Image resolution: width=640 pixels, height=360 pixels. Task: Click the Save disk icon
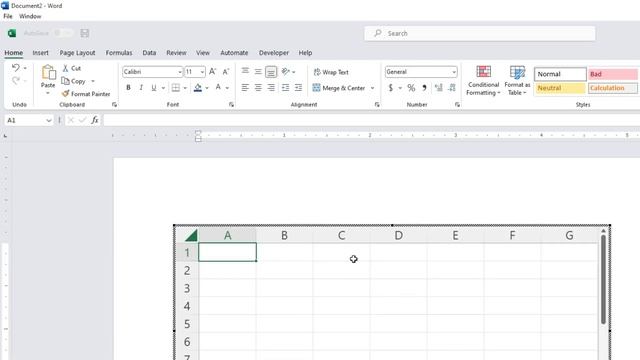tap(84, 33)
